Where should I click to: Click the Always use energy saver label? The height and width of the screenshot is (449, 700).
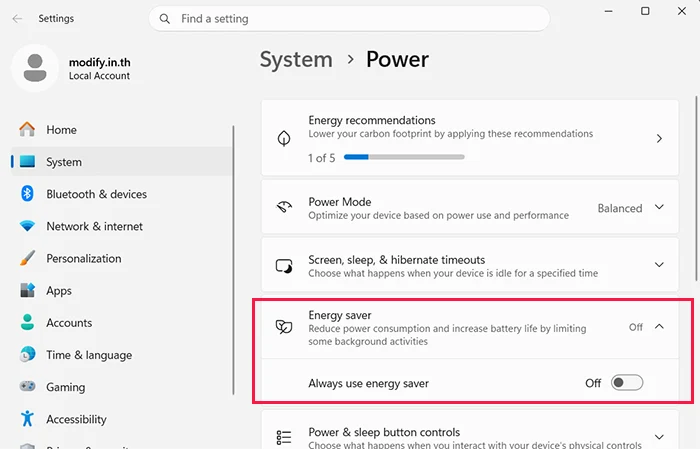(x=368, y=383)
